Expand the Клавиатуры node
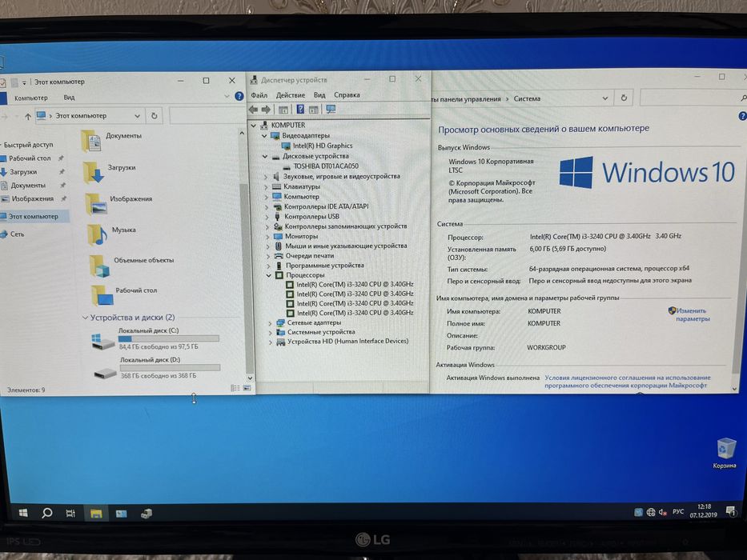The image size is (747, 560). click(266, 186)
